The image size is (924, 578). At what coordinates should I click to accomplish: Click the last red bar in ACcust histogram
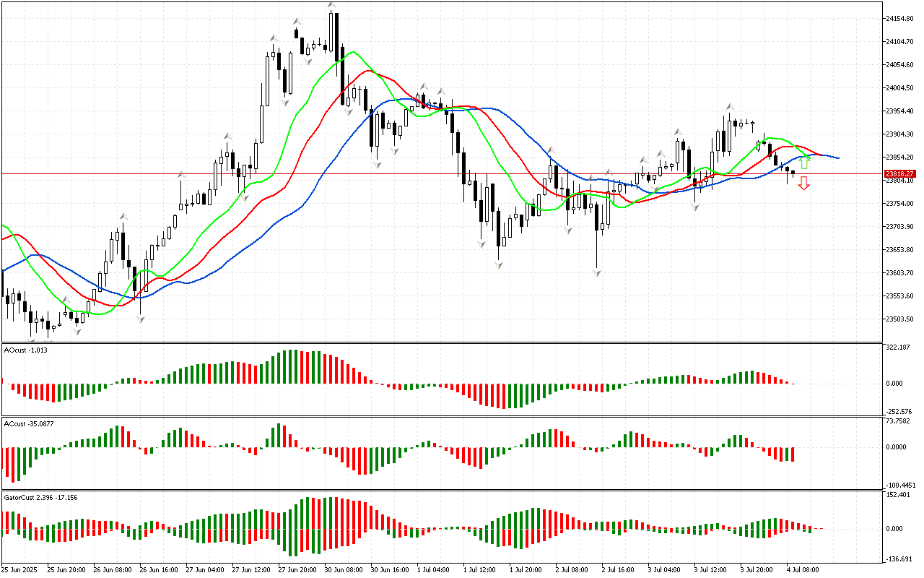[x=793, y=454]
